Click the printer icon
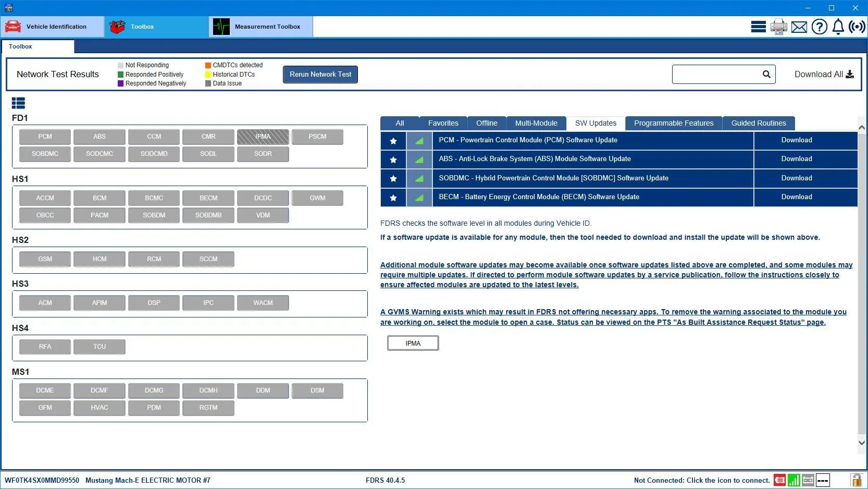 pos(779,27)
